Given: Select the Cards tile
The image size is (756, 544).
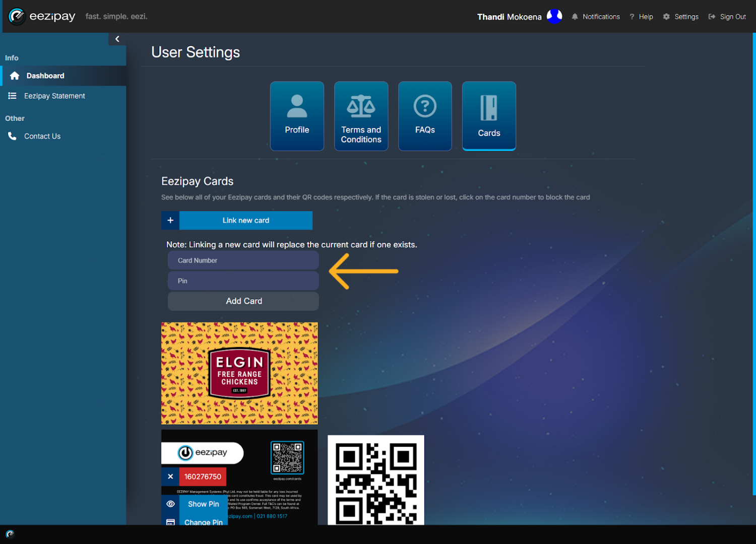Looking at the screenshot, I should tap(489, 116).
